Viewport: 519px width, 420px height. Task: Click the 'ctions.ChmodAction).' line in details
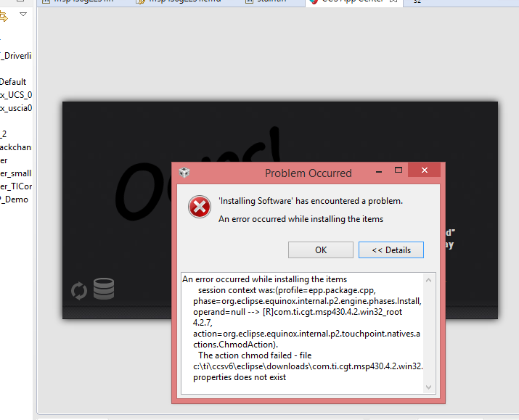tap(235, 345)
